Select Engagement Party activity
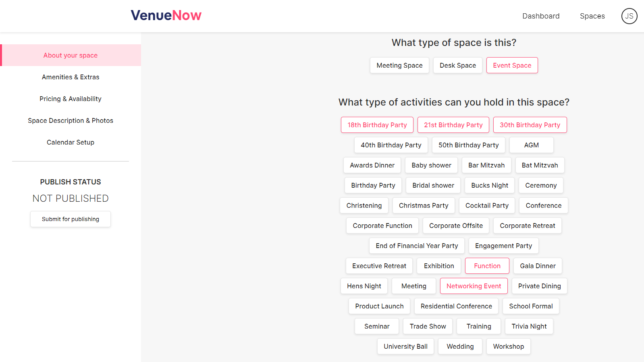 point(504,246)
